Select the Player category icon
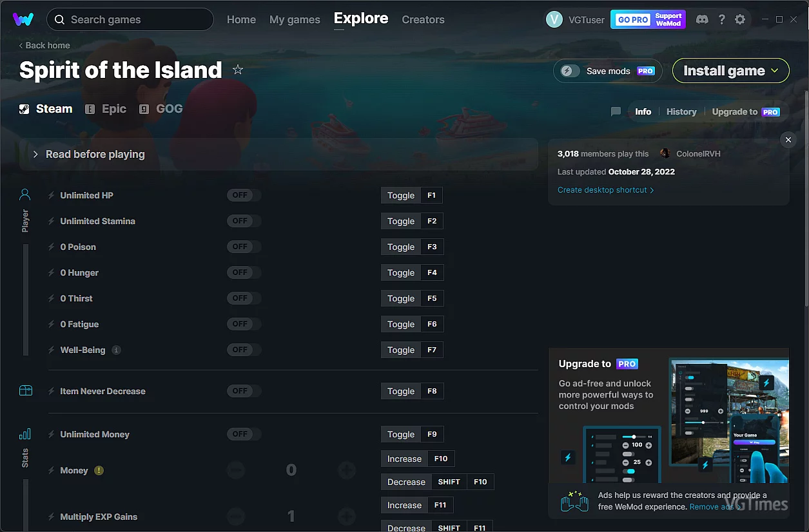 25,194
